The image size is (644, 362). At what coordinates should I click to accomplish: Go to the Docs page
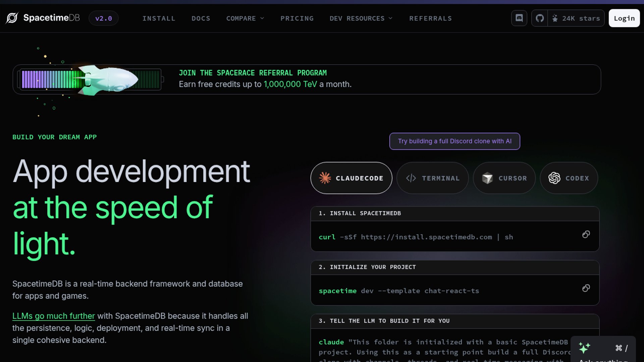[201, 18]
